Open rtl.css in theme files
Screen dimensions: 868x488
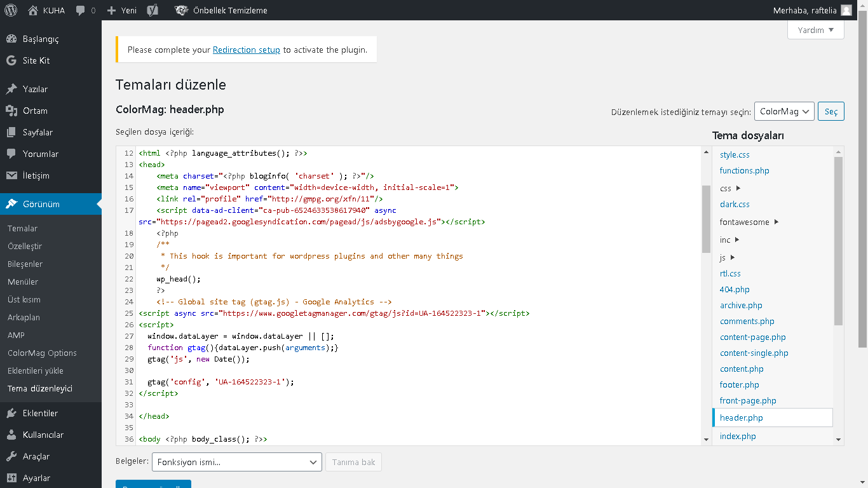pyautogui.click(x=730, y=273)
